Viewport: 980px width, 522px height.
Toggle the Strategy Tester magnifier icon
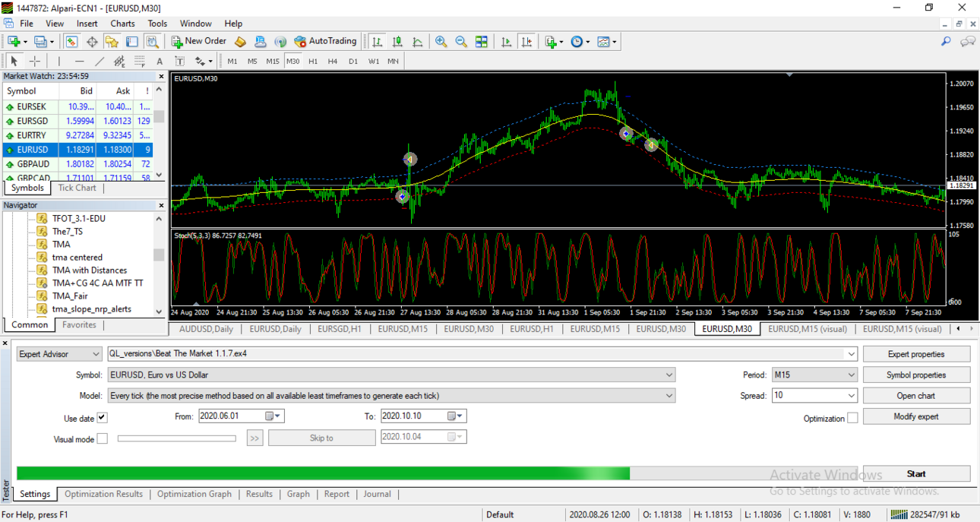pos(152,42)
